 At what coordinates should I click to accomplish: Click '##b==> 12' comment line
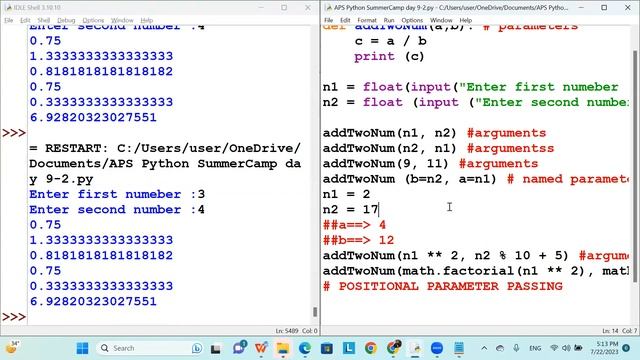(358, 240)
